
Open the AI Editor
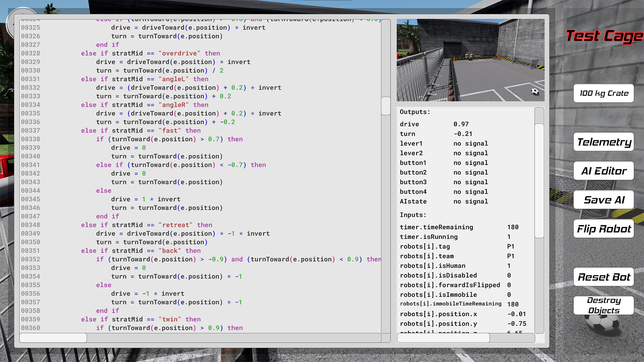pyautogui.click(x=603, y=171)
